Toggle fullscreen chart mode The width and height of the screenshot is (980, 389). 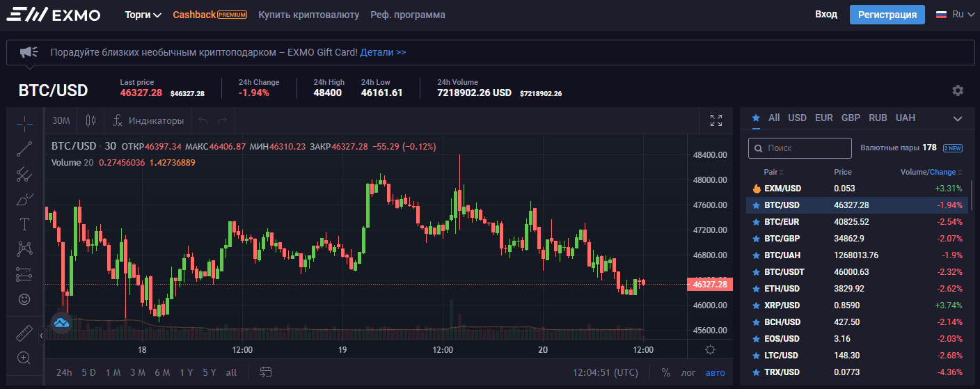coord(716,120)
